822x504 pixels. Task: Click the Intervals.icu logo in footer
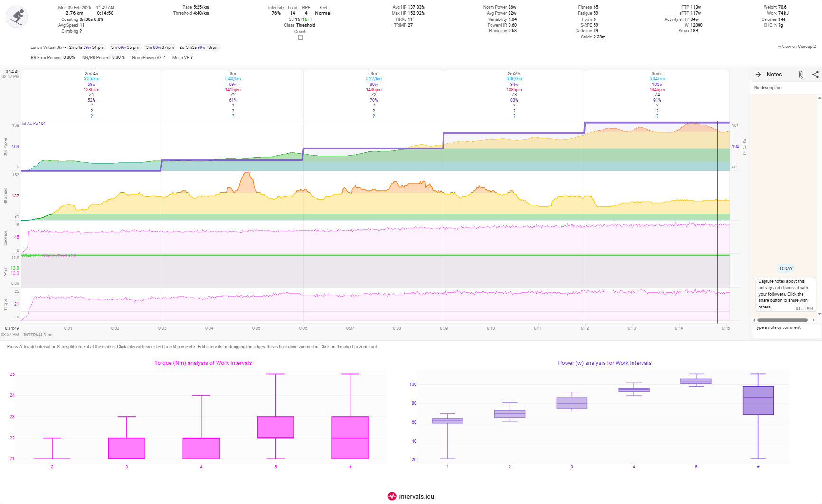(411, 496)
